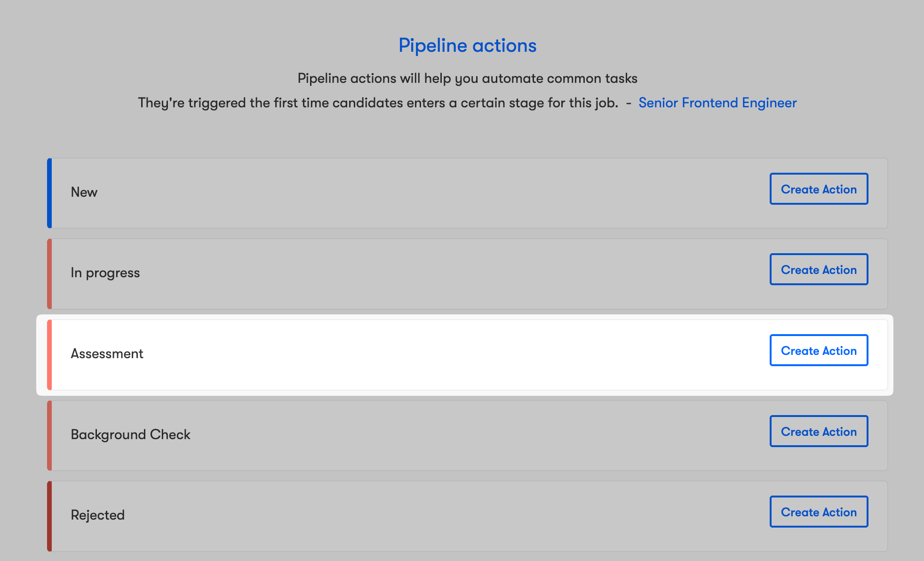The width and height of the screenshot is (924, 561).
Task: Click Create Action for New stage
Action: pyautogui.click(x=819, y=189)
